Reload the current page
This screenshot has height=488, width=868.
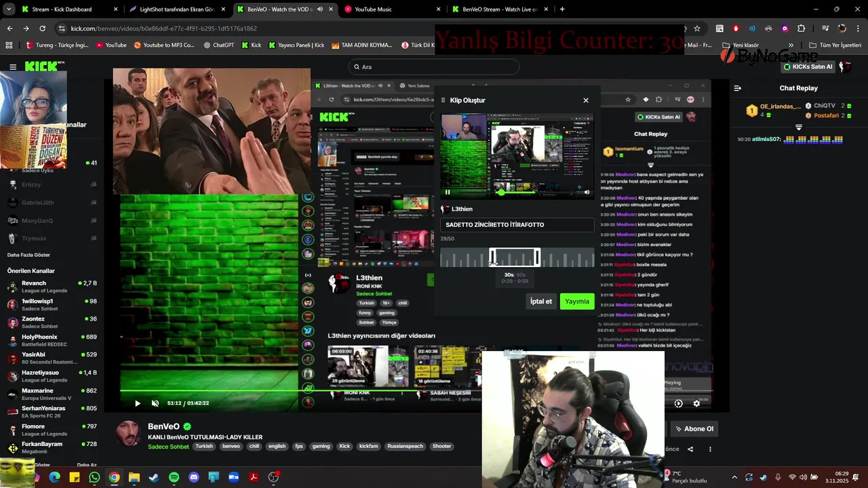click(x=42, y=28)
